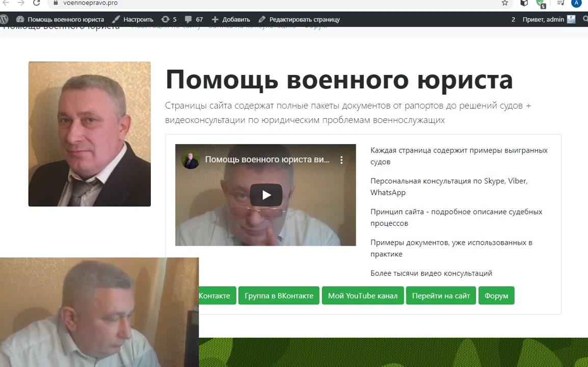Click the subtitle starting 'Страницы сайта содержат'
Viewport: 588px width, 367px height.
348,113
